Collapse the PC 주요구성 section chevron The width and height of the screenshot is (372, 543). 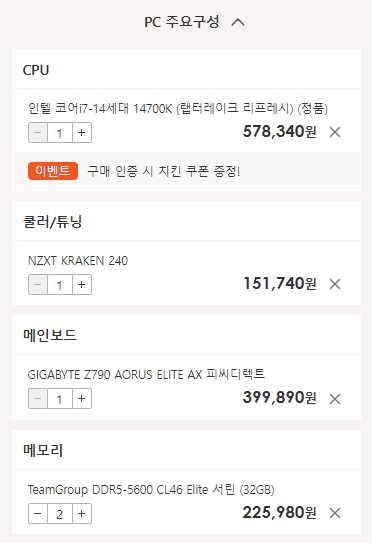point(238,23)
